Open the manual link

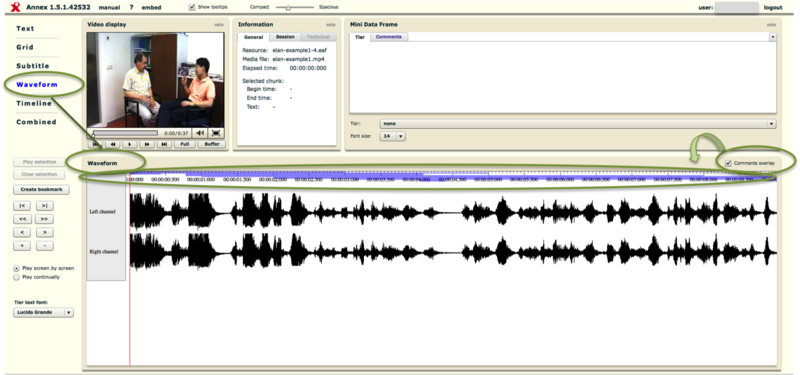[109, 8]
